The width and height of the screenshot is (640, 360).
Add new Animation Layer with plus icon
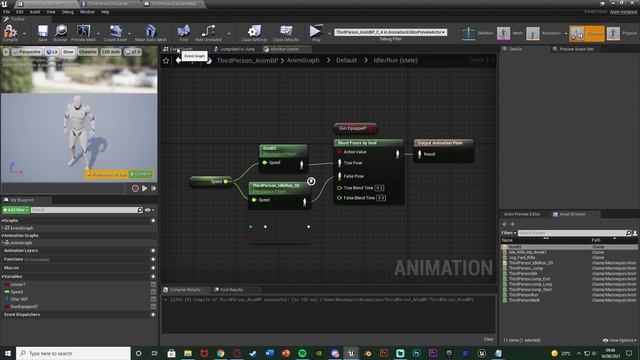click(x=153, y=251)
